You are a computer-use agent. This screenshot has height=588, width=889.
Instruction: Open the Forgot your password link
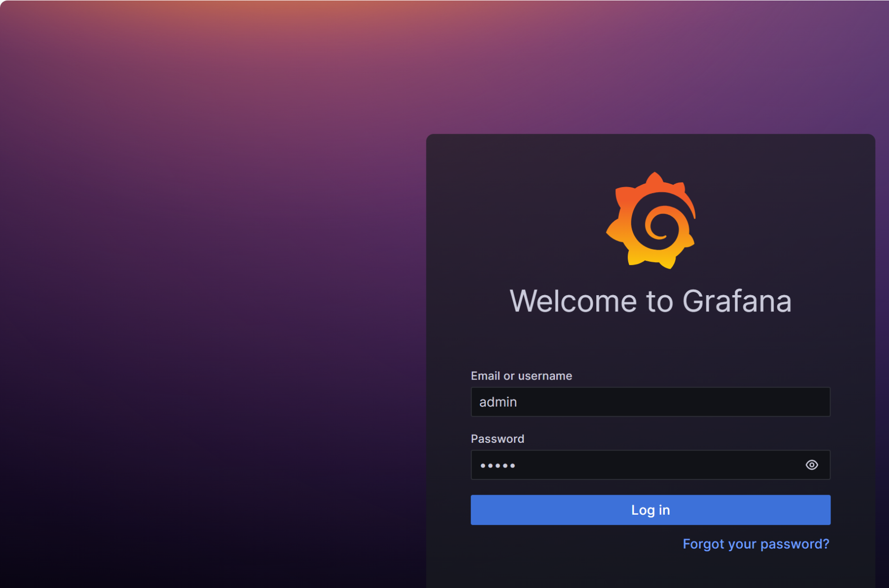756,544
